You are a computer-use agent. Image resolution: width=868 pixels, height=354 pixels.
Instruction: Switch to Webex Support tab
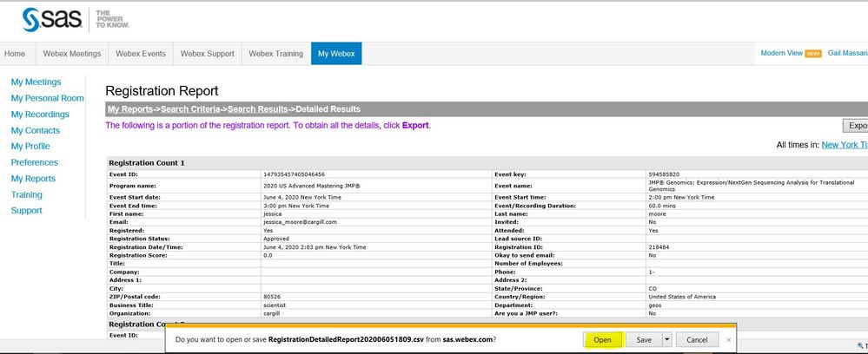coord(207,54)
